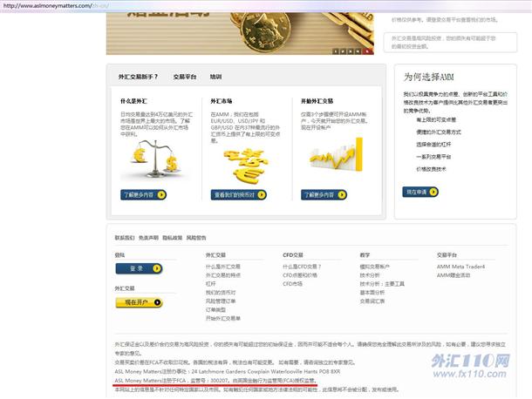
Task: Click 了解更多内容 under 什么是外汇
Action: pyautogui.click(x=143, y=194)
